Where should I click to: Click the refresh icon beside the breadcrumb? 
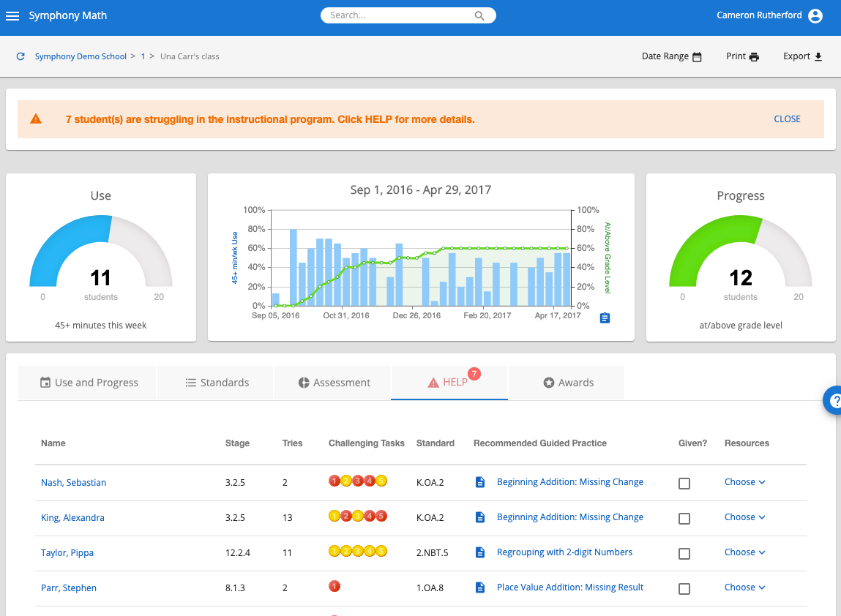[20, 56]
